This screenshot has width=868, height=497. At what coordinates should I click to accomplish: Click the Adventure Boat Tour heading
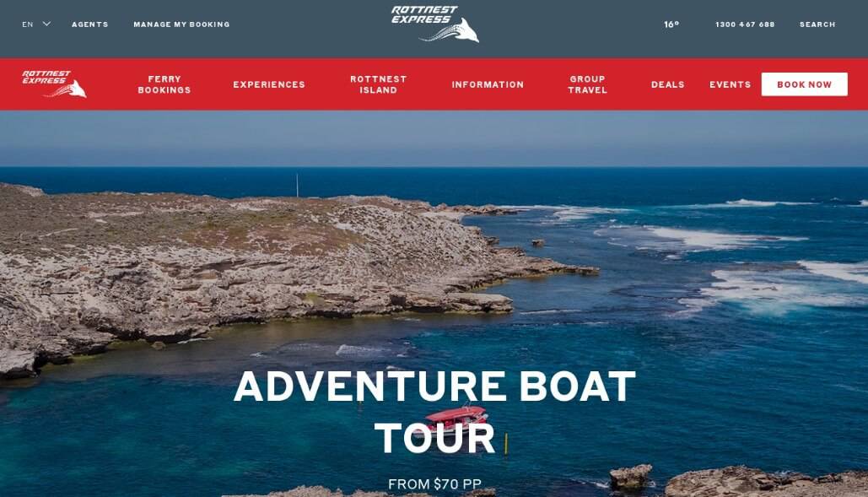[434, 412]
